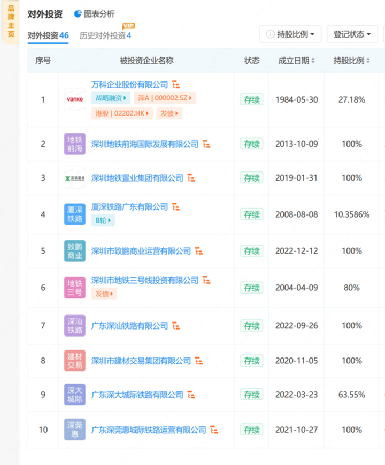Click equity structure icon next to 万科企业股份有限公司
The image size is (385, 465).
[176, 84]
